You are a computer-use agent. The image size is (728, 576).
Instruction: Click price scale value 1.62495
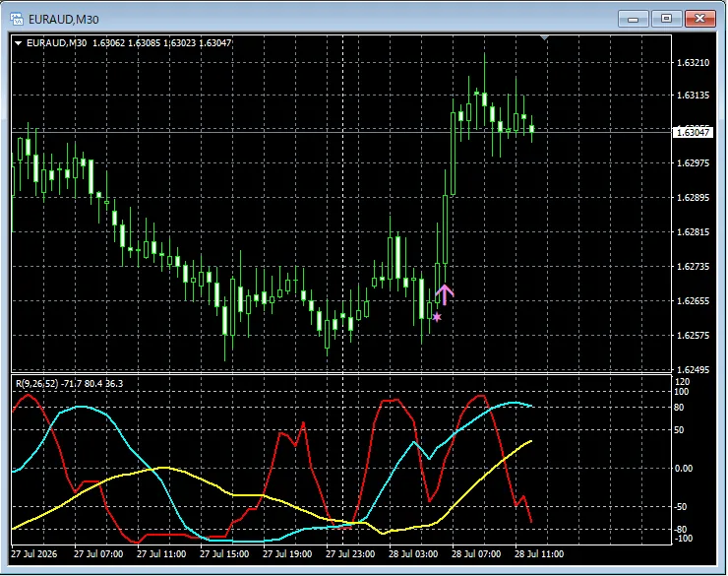coord(694,370)
